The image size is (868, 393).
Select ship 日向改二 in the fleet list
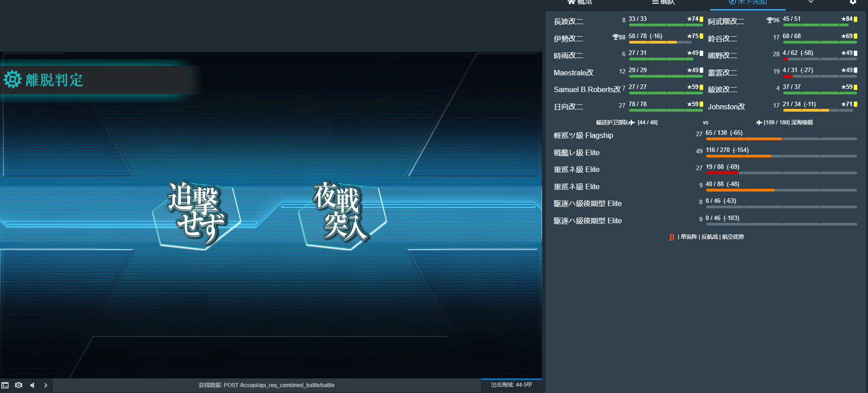pos(568,107)
